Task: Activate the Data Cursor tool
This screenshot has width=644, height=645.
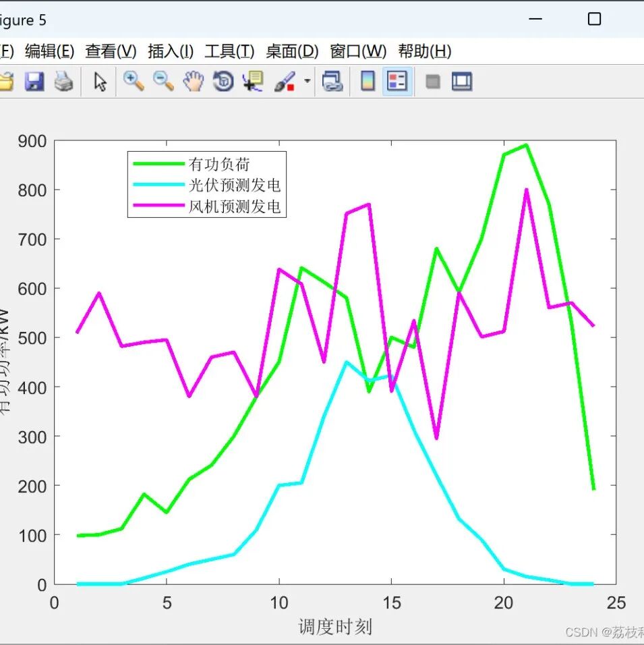Action: (x=253, y=81)
